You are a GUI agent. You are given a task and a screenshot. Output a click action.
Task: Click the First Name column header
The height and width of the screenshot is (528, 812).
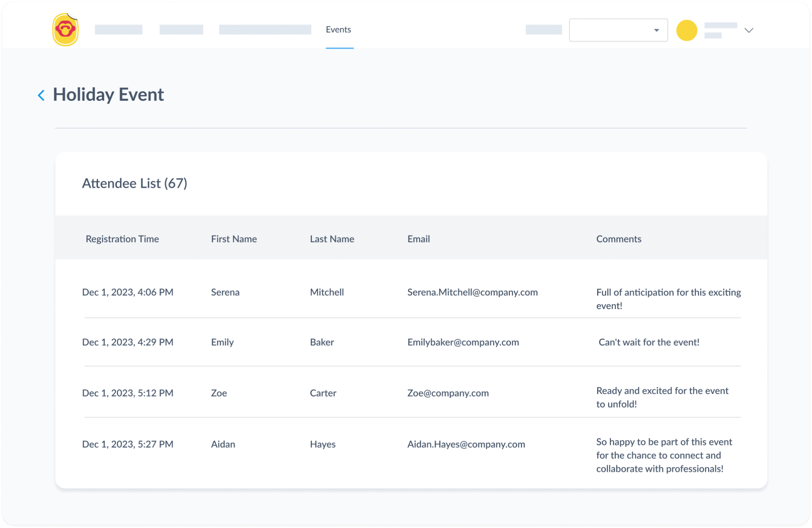tap(234, 239)
